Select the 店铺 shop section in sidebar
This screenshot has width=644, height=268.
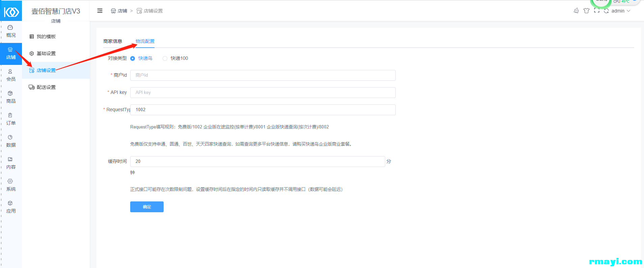11,54
